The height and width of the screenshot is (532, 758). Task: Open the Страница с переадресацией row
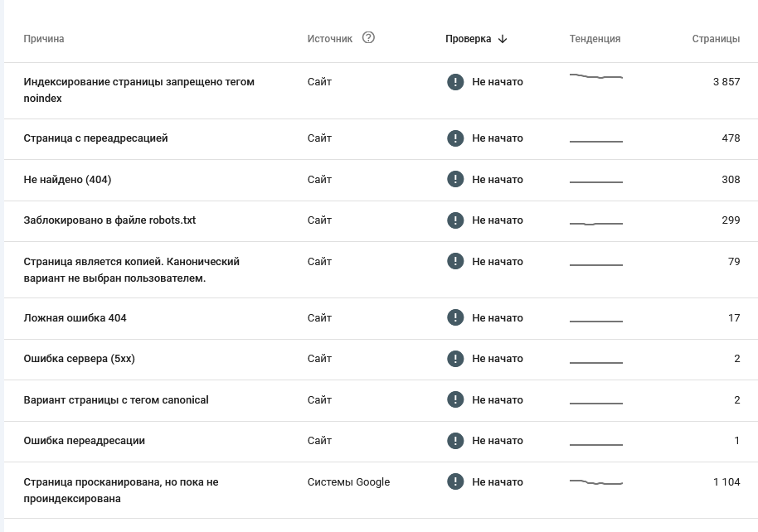coord(96,138)
